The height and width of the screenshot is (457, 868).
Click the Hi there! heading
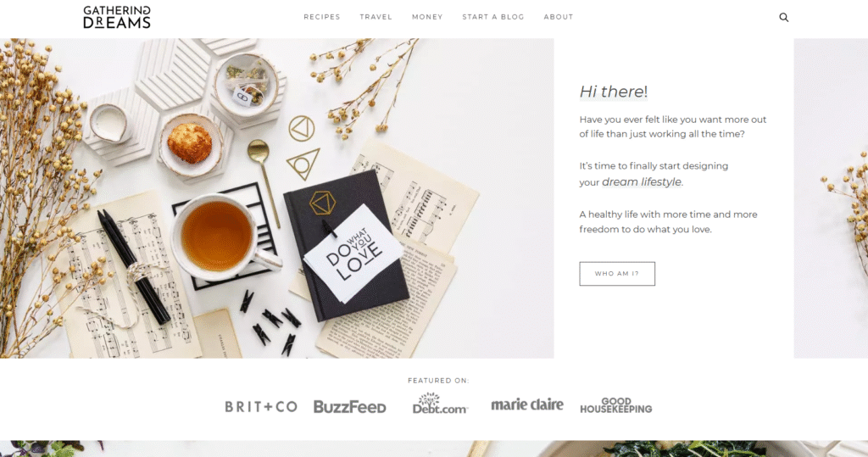point(614,92)
